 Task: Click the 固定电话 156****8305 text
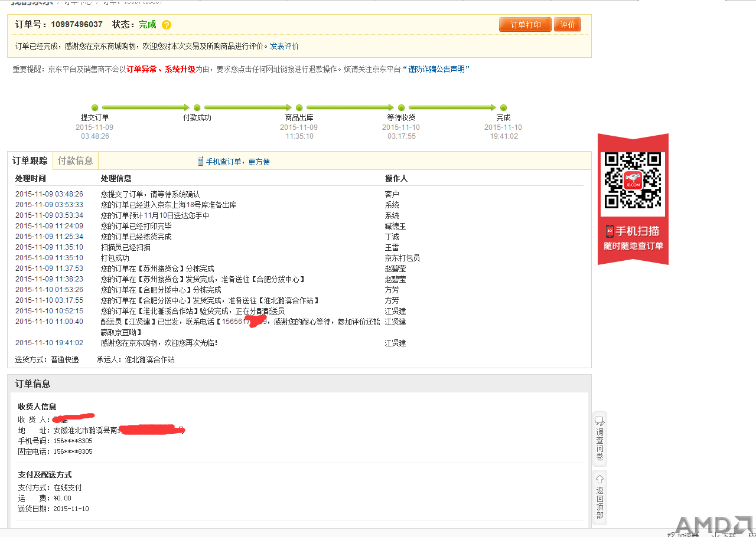tap(55, 451)
